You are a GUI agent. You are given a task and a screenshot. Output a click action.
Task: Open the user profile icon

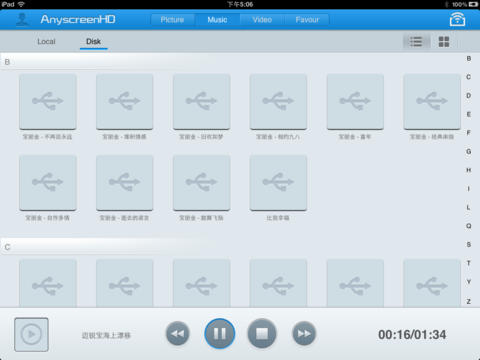coord(22,20)
